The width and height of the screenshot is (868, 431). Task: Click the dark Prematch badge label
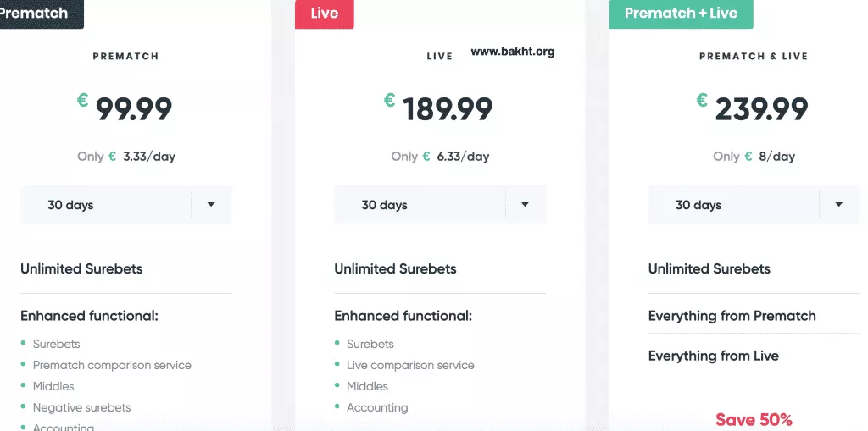36,14
